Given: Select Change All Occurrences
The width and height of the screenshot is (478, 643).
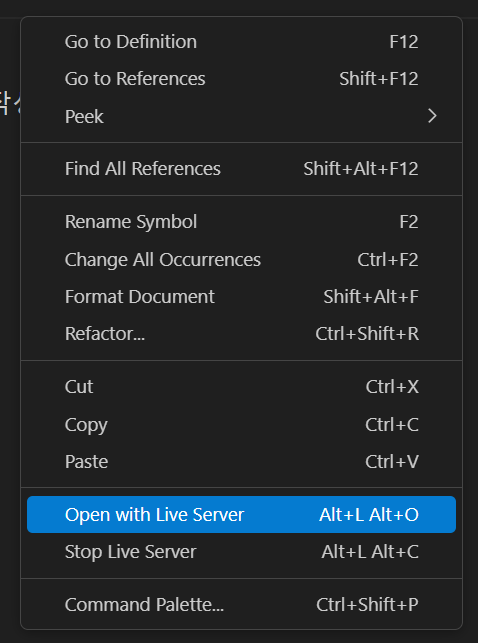Looking at the screenshot, I should 241,260.
